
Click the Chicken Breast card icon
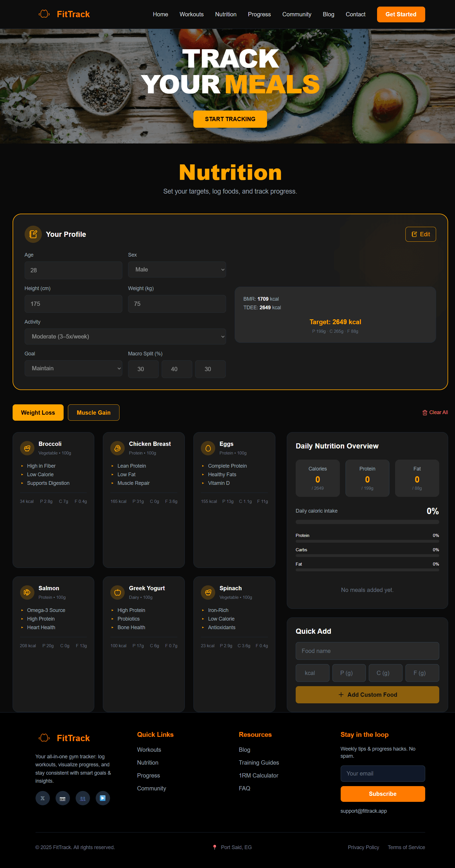[x=118, y=448]
